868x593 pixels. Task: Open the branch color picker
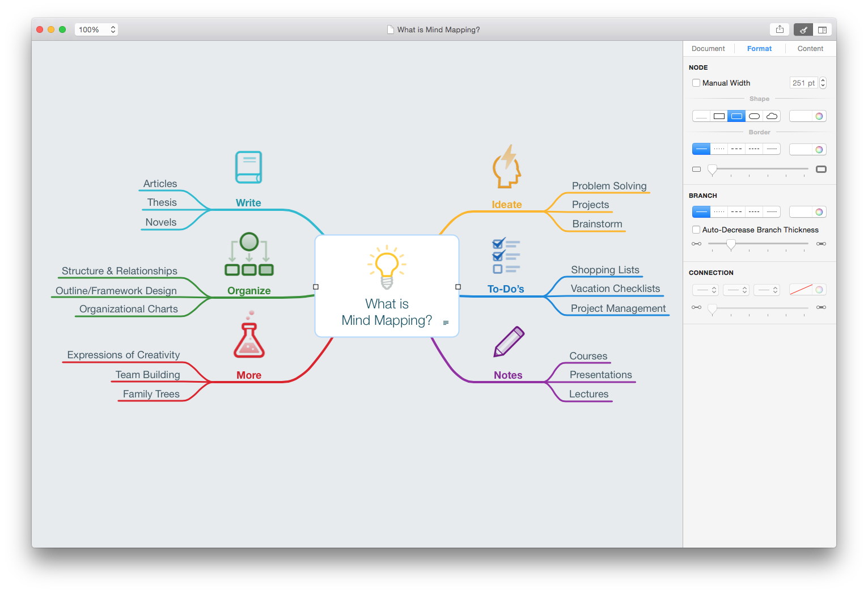pos(818,211)
